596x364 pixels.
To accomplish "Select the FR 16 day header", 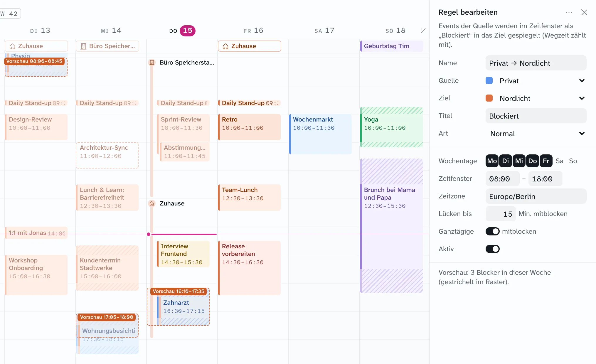I will tap(253, 31).
